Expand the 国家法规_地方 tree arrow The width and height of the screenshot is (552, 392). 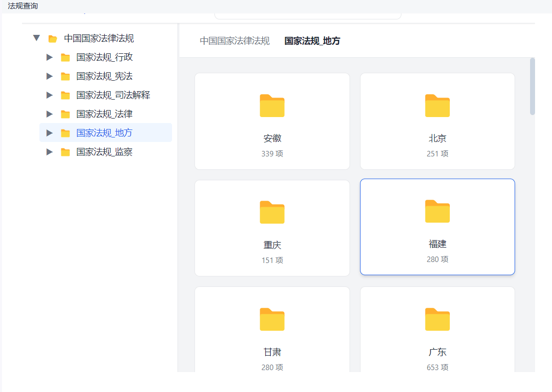click(49, 133)
